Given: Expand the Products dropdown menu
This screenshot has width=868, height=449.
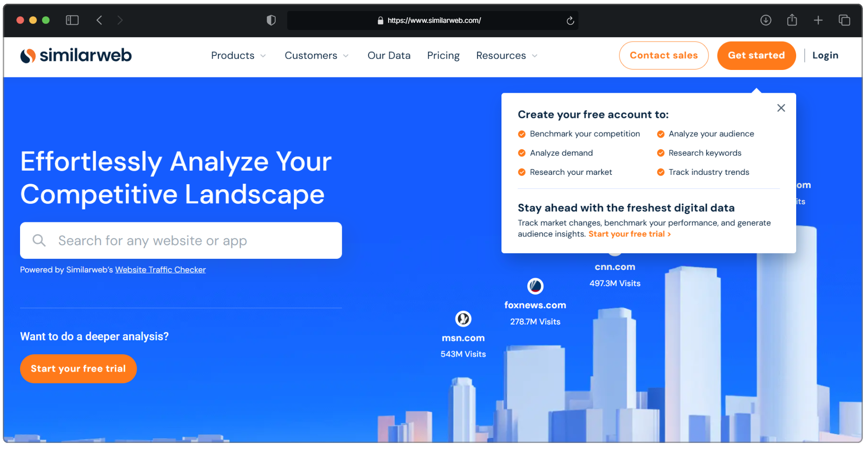Looking at the screenshot, I should [x=238, y=55].
